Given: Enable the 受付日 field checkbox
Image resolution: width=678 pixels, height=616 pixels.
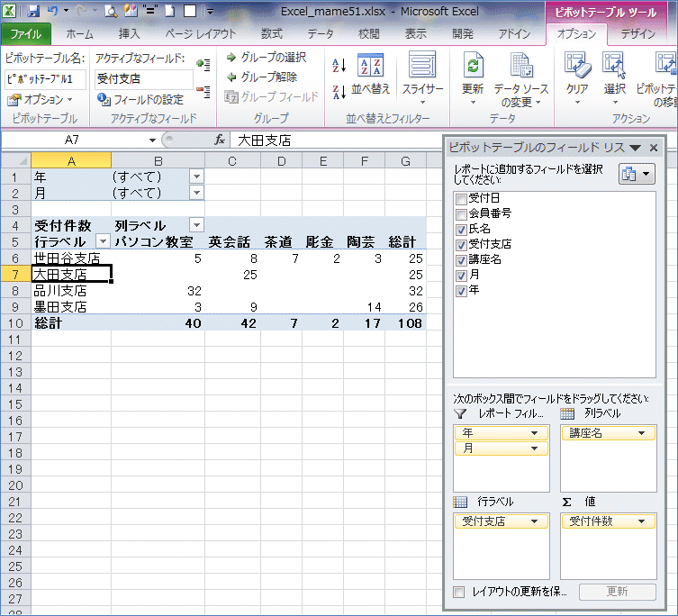Looking at the screenshot, I should click(461, 199).
